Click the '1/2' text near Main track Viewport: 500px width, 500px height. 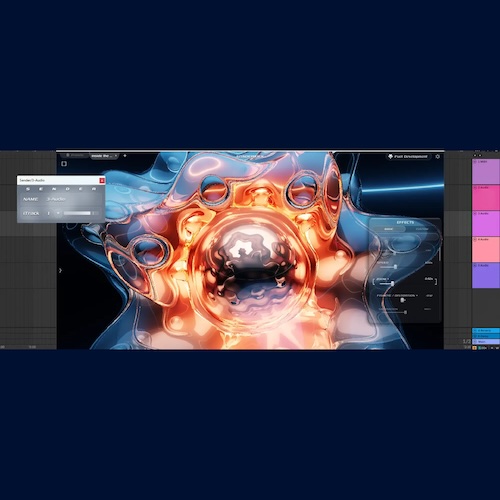coord(466,342)
